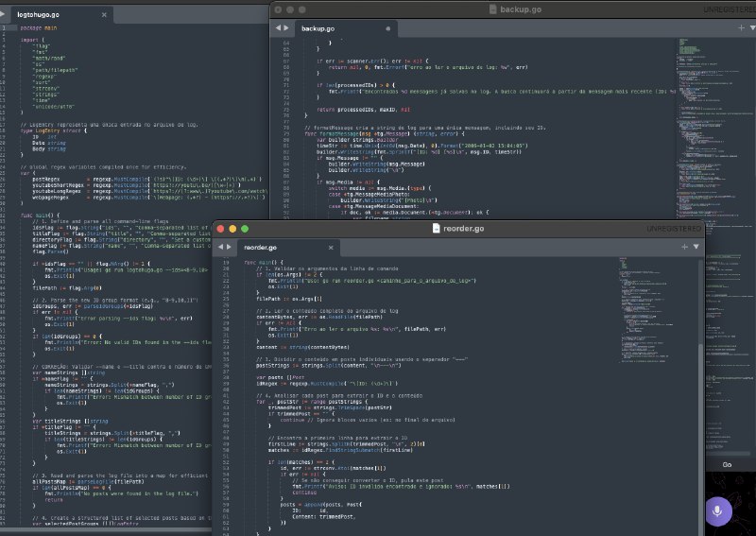Select the backup.go tab
The height and width of the screenshot is (536, 756).
pos(319,28)
